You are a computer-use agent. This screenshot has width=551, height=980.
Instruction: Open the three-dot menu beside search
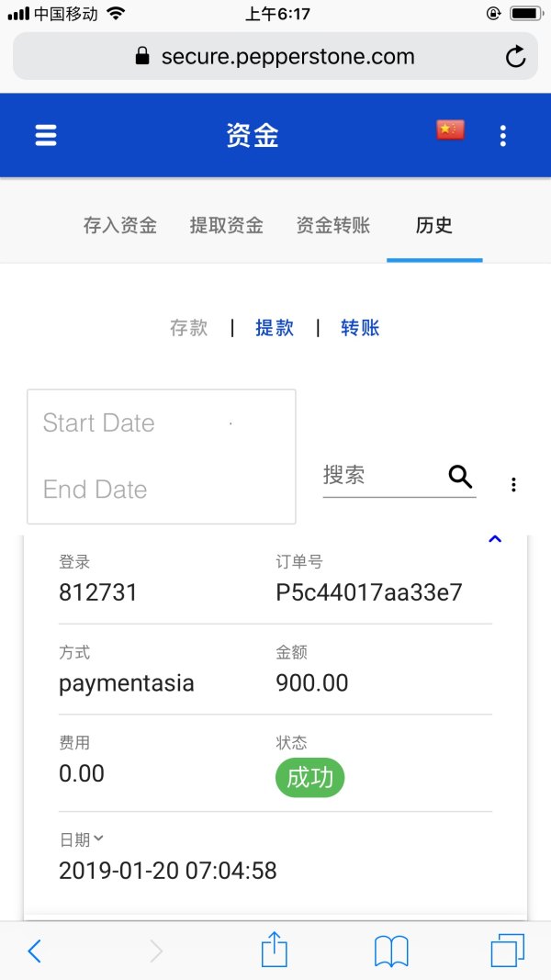click(513, 484)
